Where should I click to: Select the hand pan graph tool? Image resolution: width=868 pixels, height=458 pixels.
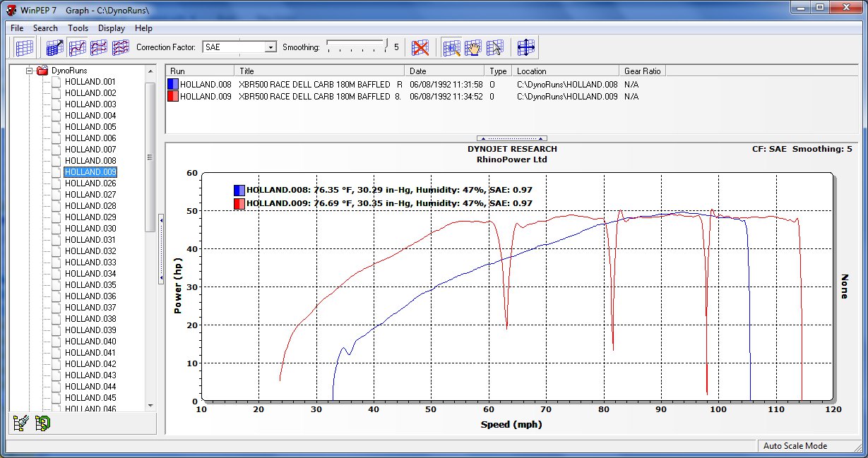pos(472,47)
